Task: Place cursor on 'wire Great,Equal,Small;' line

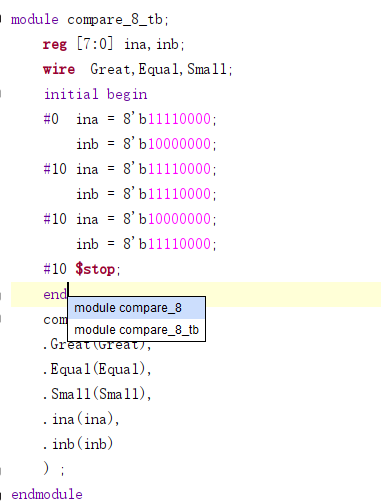Action: [x=138, y=69]
